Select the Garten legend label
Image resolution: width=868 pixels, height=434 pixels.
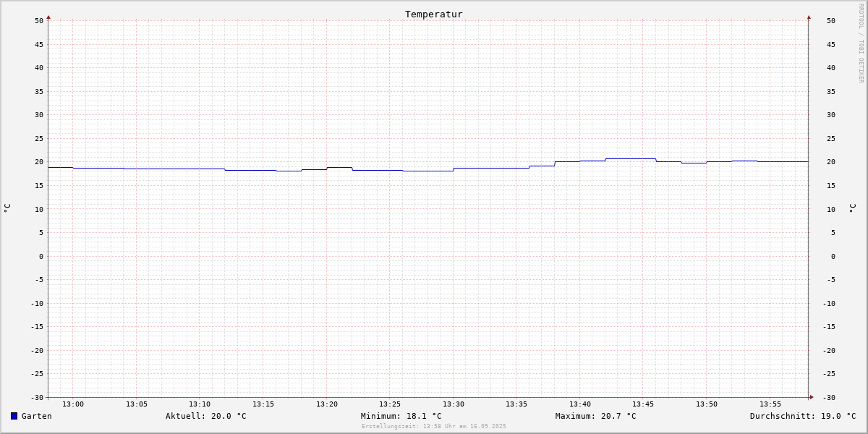[x=37, y=416]
